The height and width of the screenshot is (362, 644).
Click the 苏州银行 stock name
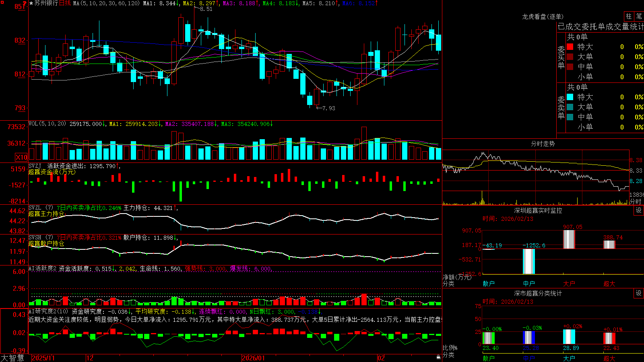pyautogui.click(x=46, y=3)
